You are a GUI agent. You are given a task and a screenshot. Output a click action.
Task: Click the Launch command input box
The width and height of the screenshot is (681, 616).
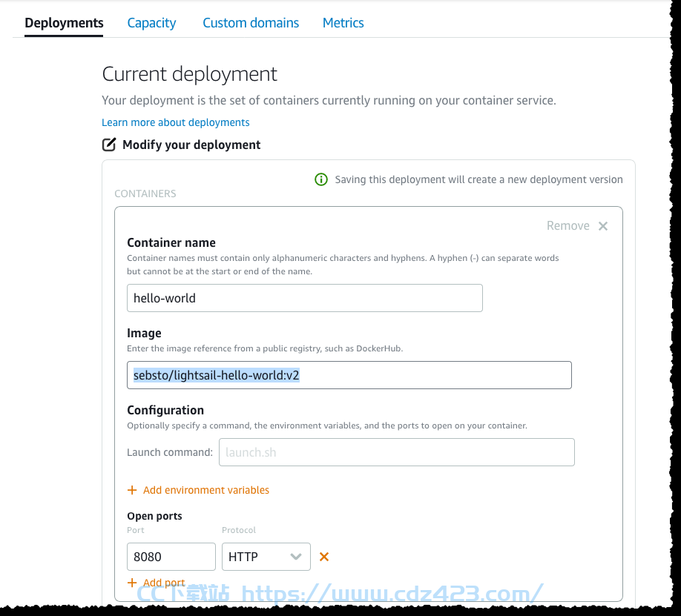tap(397, 452)
